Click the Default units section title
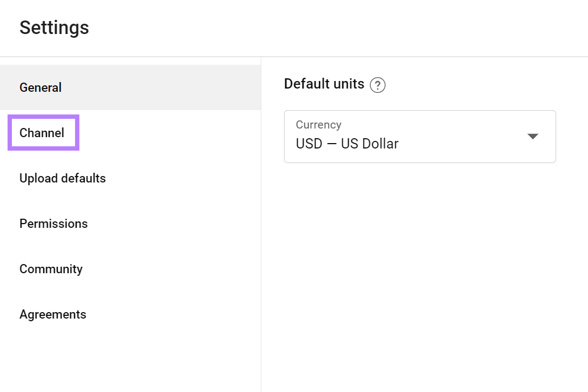This screenshot has height=392, width=588. click(323, 84)
